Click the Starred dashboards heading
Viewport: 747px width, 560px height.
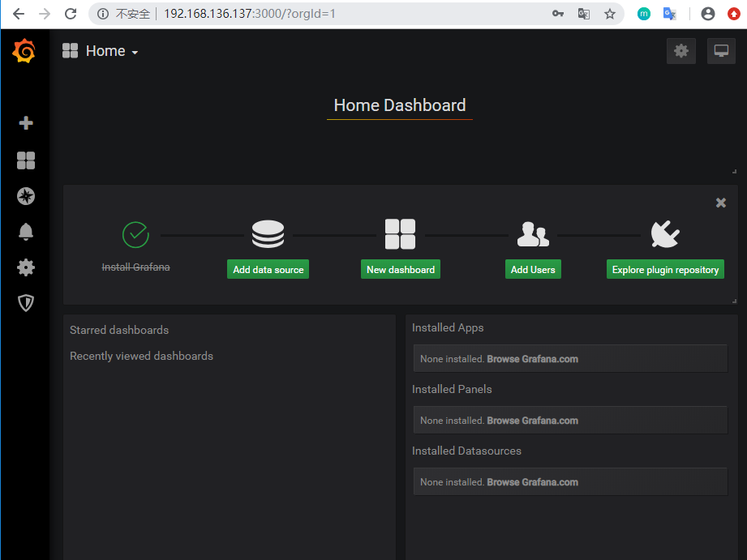[119, 330]
